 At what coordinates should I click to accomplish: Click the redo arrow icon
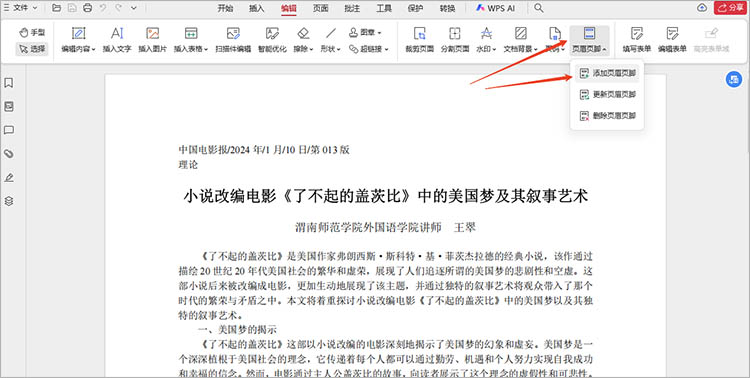[119, 8]
